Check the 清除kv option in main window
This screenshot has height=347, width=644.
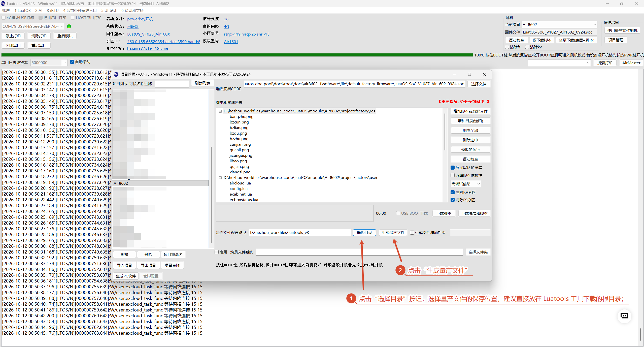click(527, 47)
